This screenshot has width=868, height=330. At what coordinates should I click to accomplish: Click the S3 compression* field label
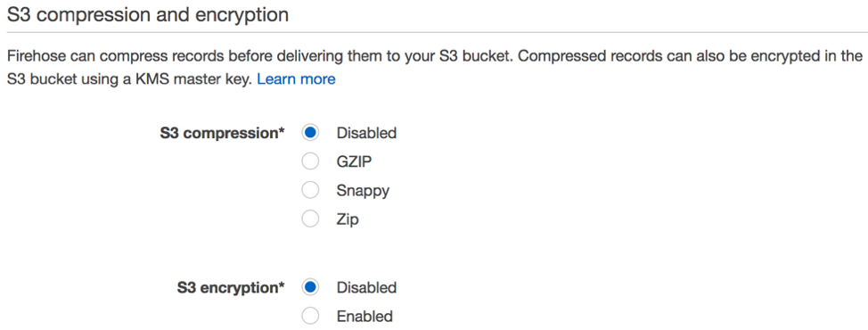[x=223, y=134]
